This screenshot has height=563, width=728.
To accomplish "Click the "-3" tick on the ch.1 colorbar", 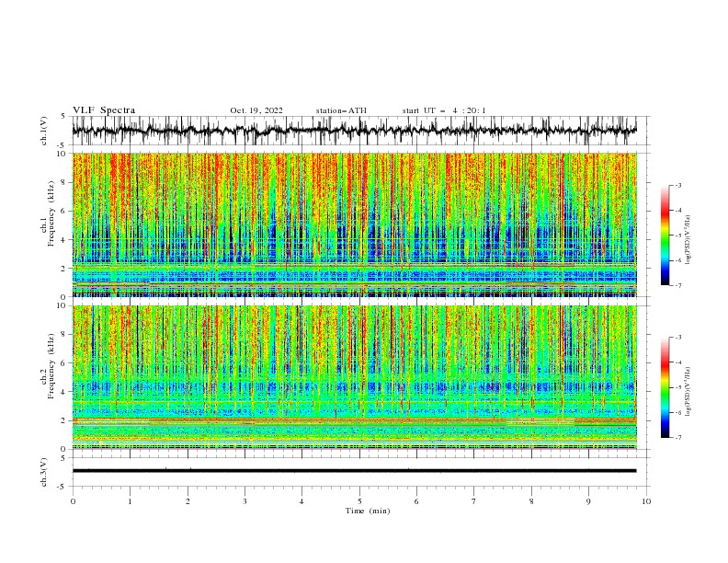I will point(678,185).
